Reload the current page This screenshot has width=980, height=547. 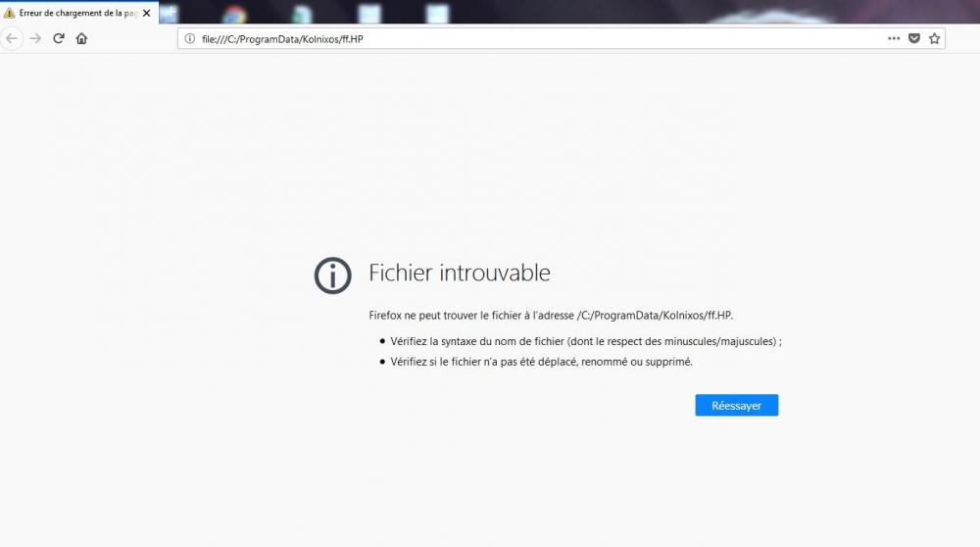pos(58,39)
